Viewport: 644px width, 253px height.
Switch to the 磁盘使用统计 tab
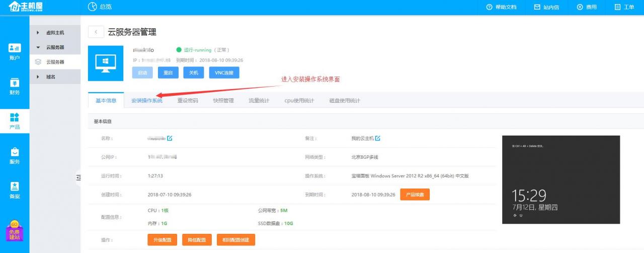click(x=345, y=100)
